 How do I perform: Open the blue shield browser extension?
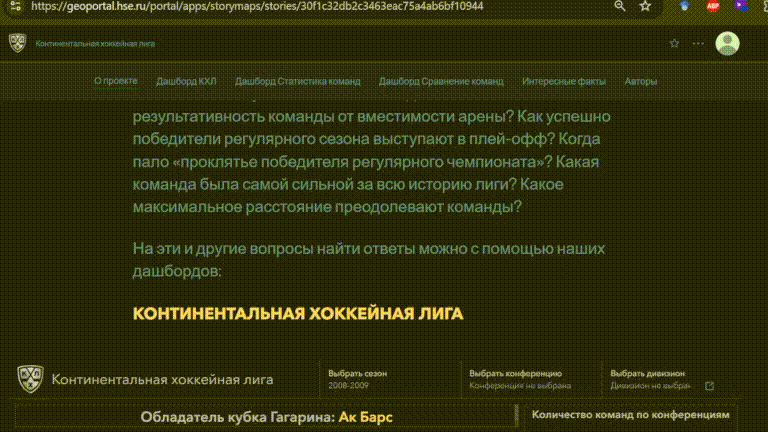coord(684,6)
